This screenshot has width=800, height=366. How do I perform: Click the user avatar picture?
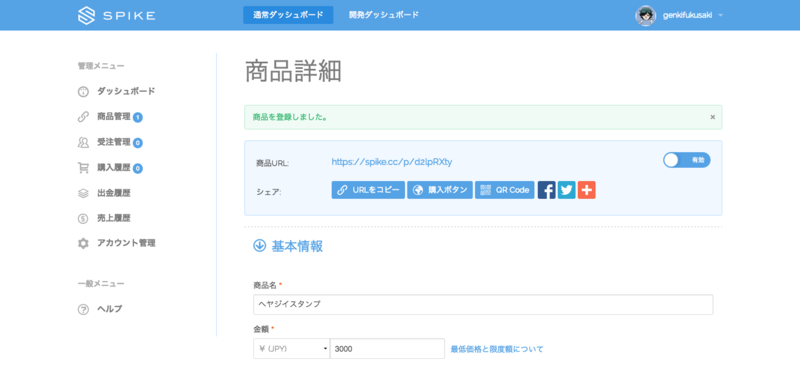[x=645, y=15]
